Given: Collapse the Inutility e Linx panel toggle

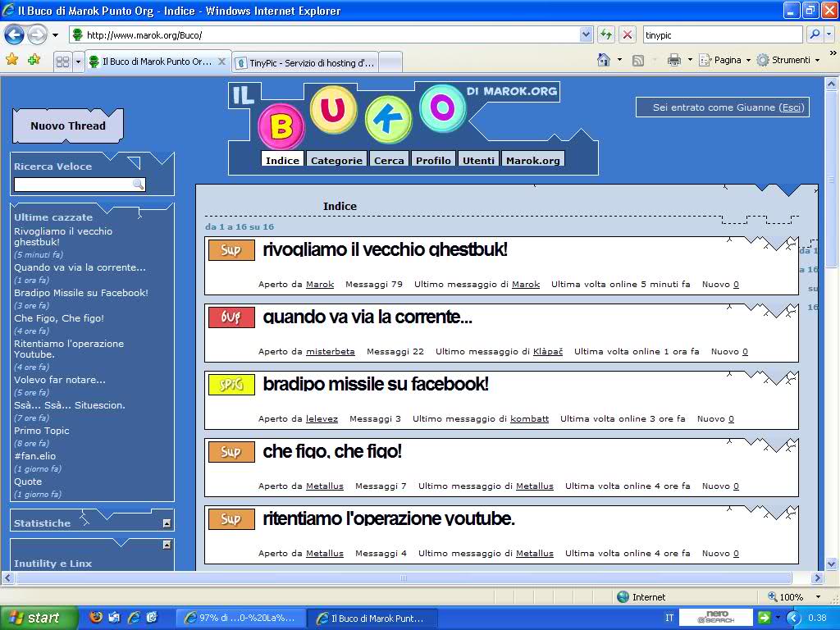Looking at the screenshot, I should pyautogui.click(x=167, y=545).
